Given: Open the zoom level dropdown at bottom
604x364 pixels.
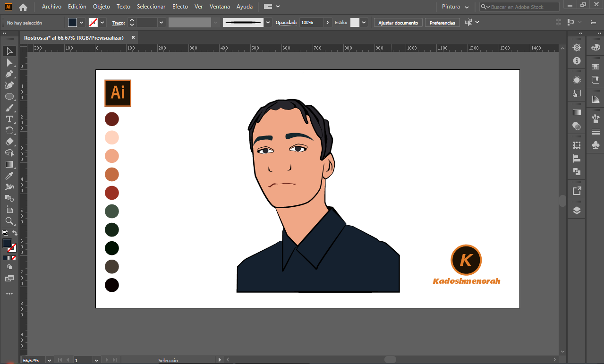Looking at the screenshot, I should click(49, 360).
